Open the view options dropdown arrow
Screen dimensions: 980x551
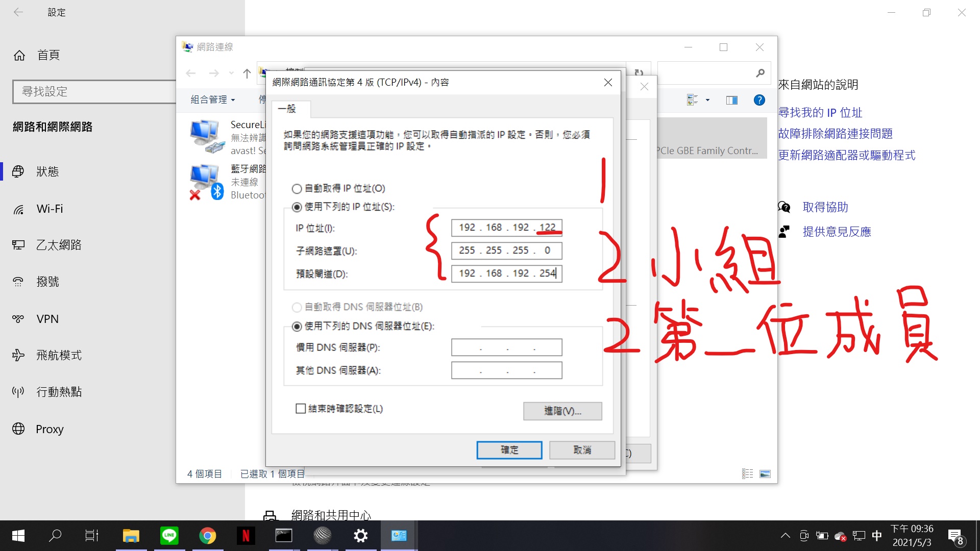[x=707, y=100]
